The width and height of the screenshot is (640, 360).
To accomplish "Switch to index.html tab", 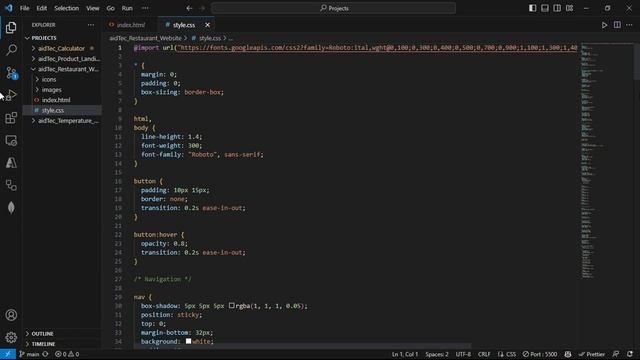I will [x=131, y=25].
